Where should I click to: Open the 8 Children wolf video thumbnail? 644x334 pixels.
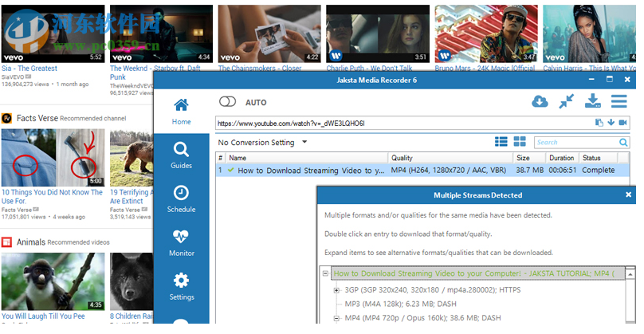coord(132,281)
